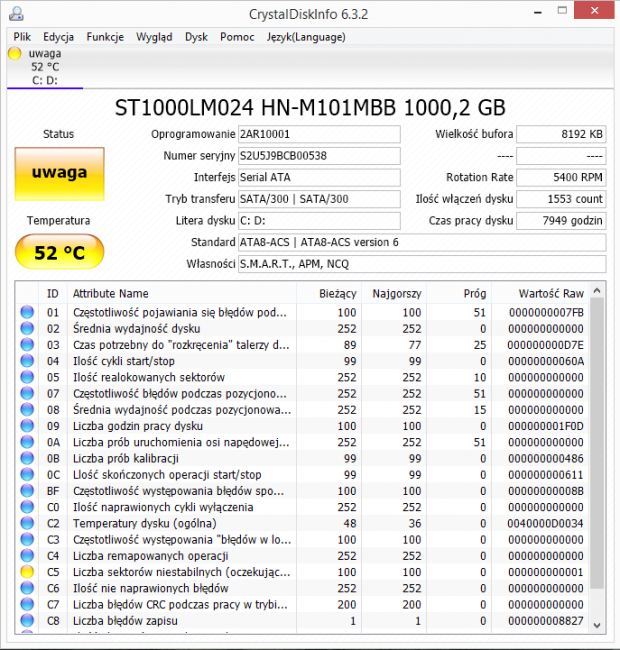This screenshot has width=620, height=650.
Task: Open the Edycja menu
Action: (x=58, y=37)
